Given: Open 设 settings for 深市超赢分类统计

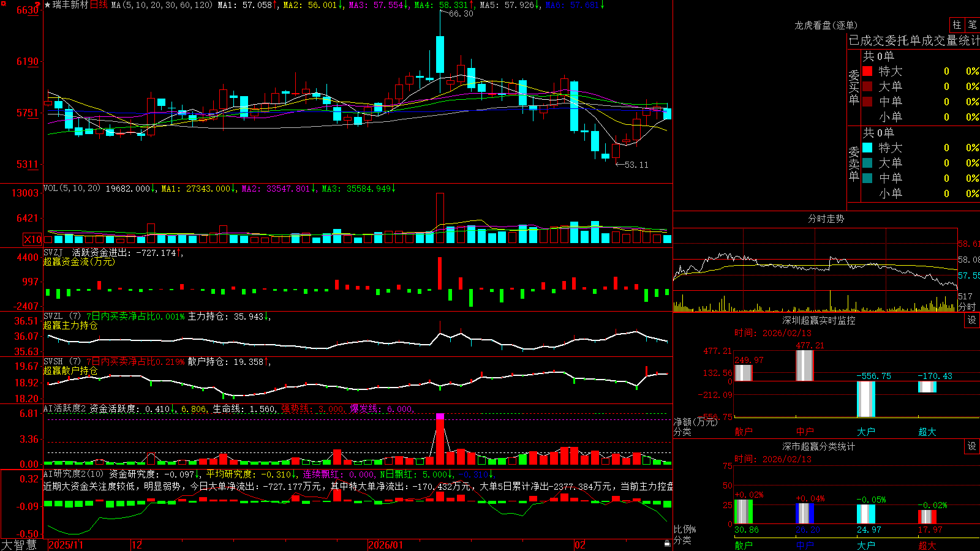Looking at the screenshot, I should pyautogui.click(x=972, y=446).
